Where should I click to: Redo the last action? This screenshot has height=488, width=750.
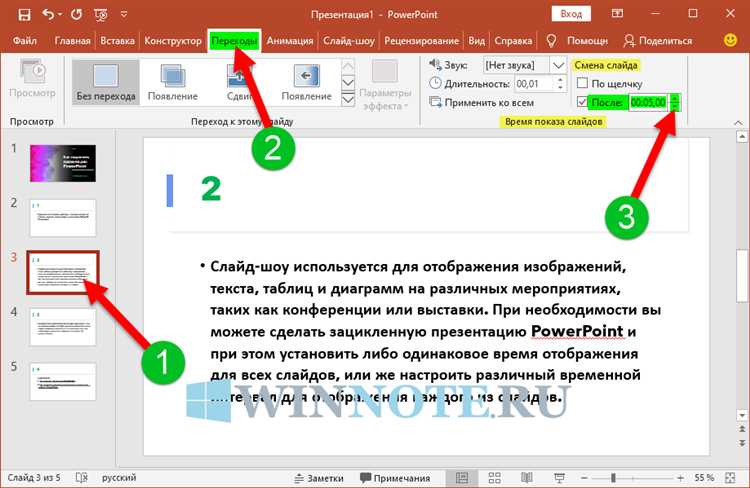tap(76, 15)
